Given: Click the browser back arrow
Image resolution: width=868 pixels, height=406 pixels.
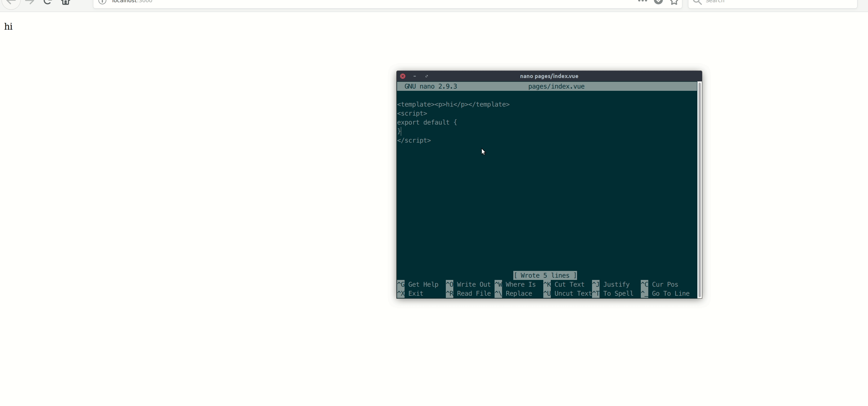Looking at the screenshot, I should (x=11, y=2).
